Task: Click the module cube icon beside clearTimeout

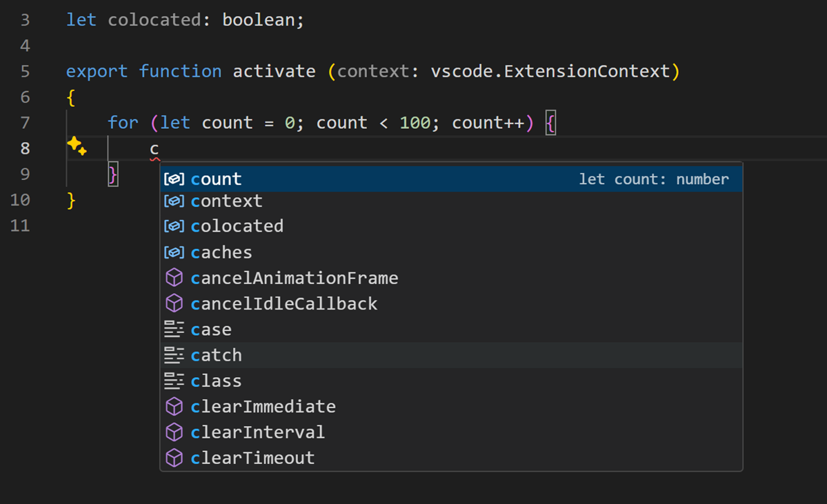Action: (174, 457)
